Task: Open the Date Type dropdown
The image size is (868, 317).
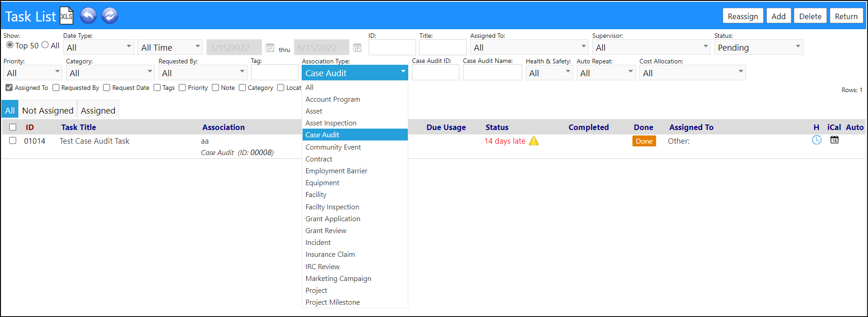Action: pyautogui.click(x=99, y=47)
